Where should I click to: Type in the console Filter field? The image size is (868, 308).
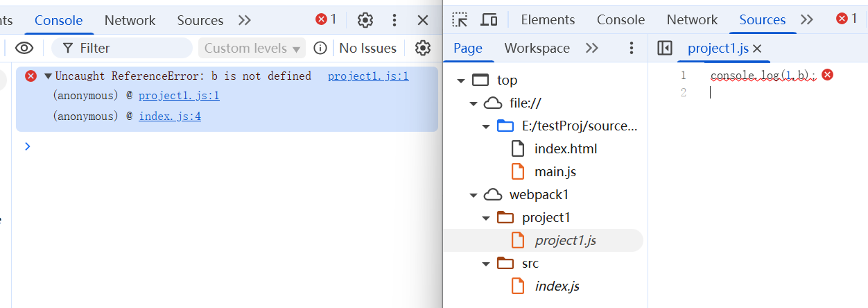(x=132, y=48)
